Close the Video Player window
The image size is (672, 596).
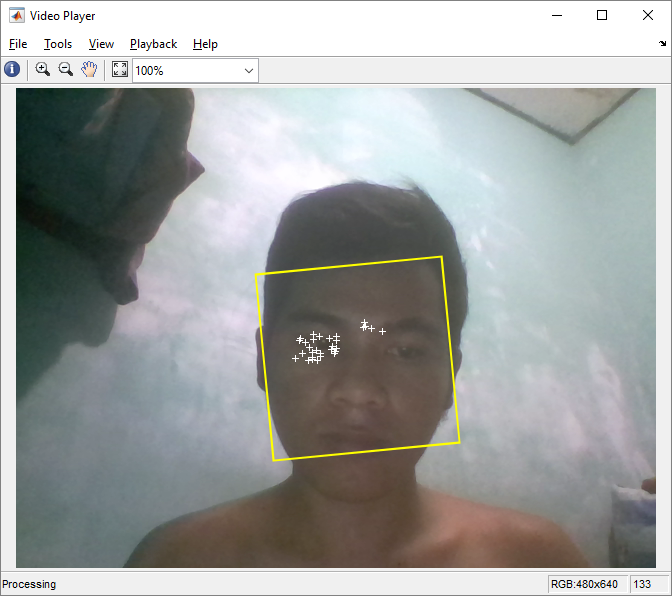pos(648,15)
